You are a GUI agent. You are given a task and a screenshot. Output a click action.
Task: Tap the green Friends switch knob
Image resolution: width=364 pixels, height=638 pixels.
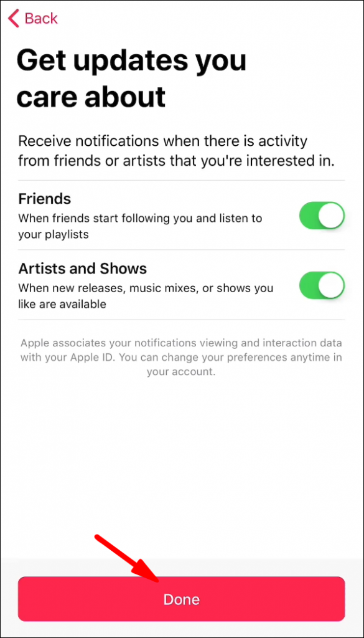[x=331, y=216]
